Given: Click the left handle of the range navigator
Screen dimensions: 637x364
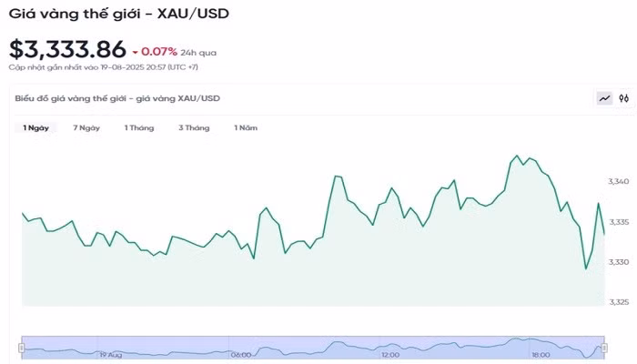Looking at the screenshot, I should point(22,348).
